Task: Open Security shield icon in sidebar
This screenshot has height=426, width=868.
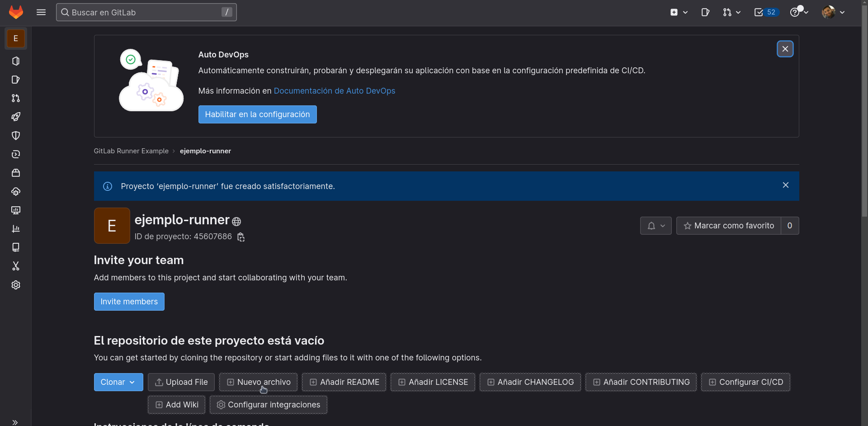Action: [x=16, y=136]
